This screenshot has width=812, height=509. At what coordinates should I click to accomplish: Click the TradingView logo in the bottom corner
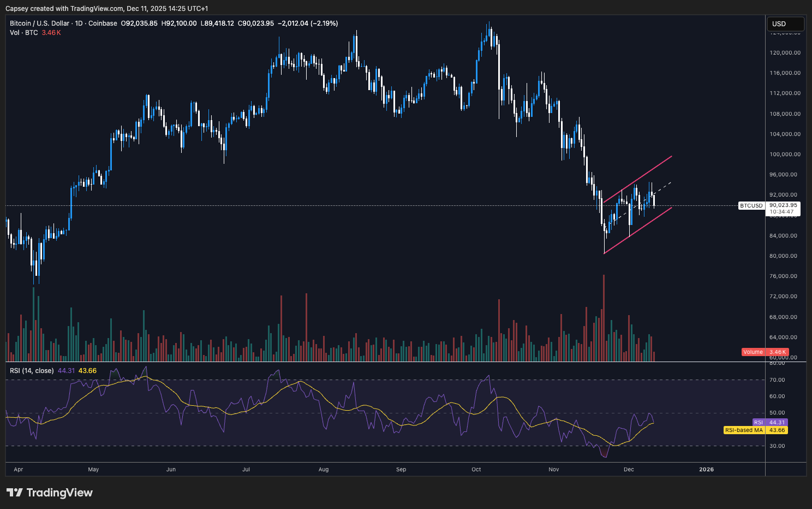tap(50, 493)
